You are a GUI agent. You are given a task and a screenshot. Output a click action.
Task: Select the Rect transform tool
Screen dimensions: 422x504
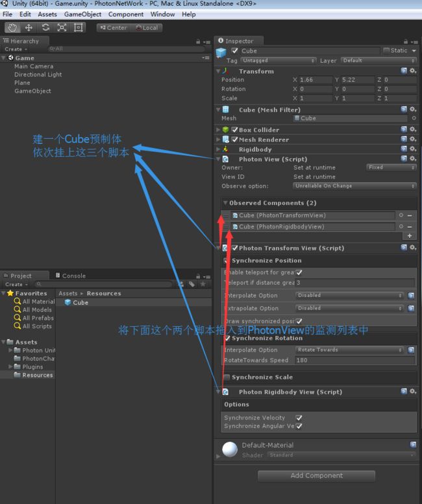[x=78, y=28]
